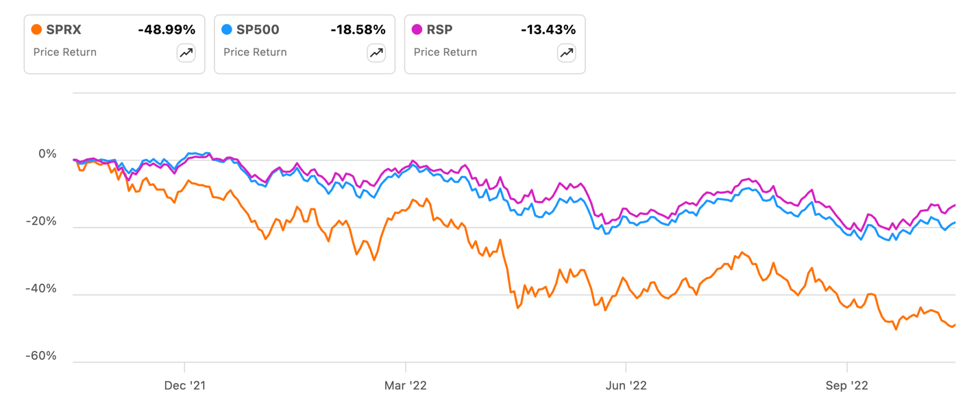980x405 pixels.
Task: Click the chart trend icon in SPRX card
Action: coord(186,53)
